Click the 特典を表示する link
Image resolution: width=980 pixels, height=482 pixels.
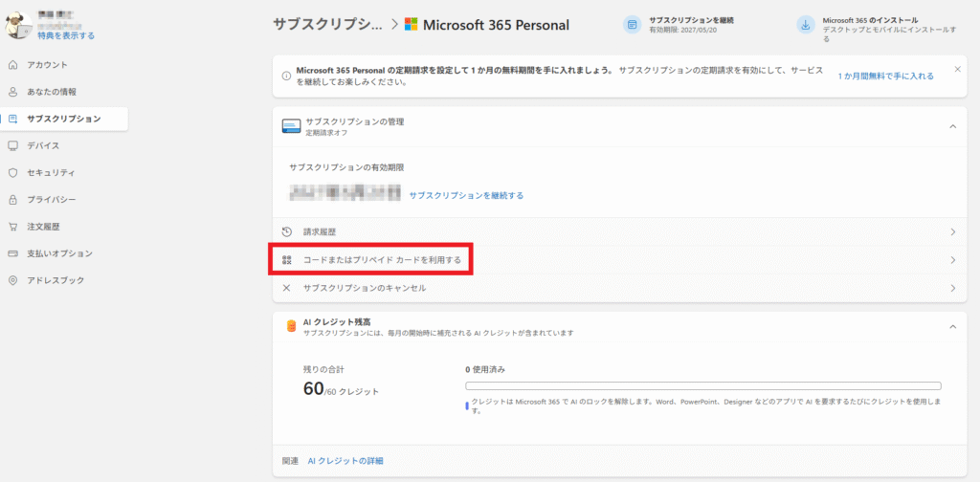(66, 35)
